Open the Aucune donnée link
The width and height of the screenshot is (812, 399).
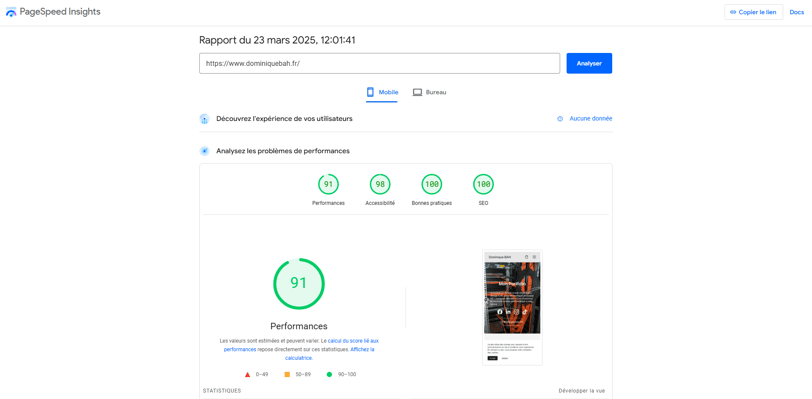[x=591, y=119]
